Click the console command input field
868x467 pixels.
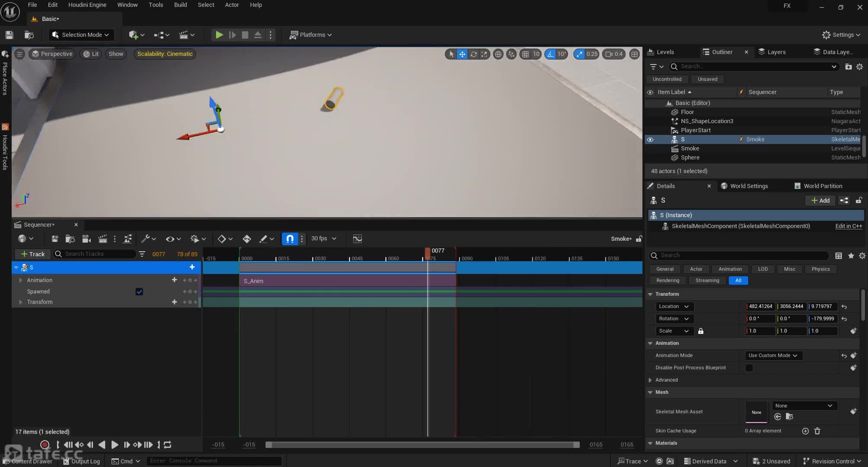tap(214, 461)
